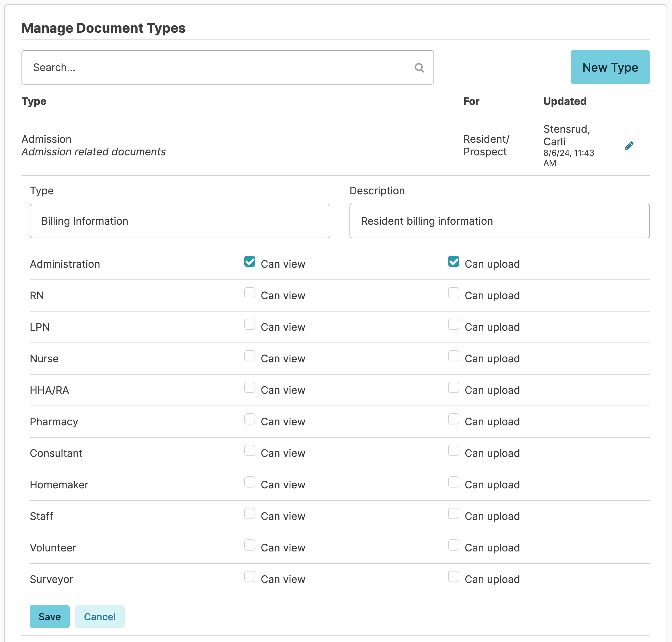
Task: Tick Can view for Homemaker
Action: click(x=249, y=482)
